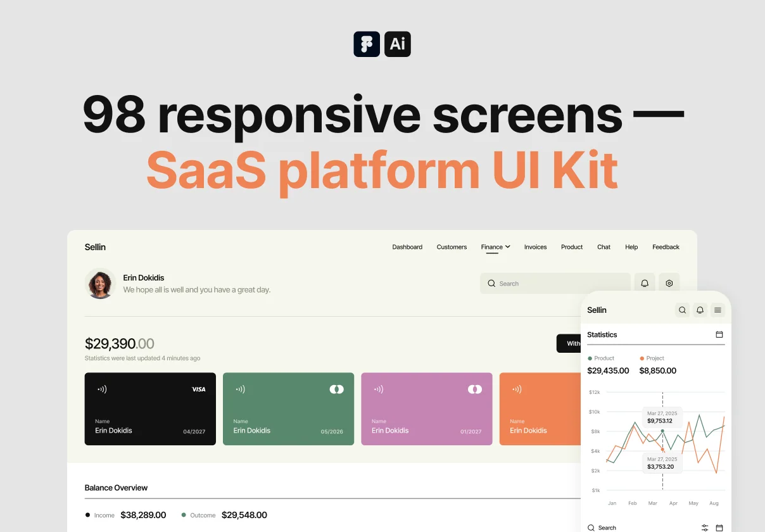Navigate to Product section
Screen dimensions: 765x532
pyautogui.click(x=572, y=247)
